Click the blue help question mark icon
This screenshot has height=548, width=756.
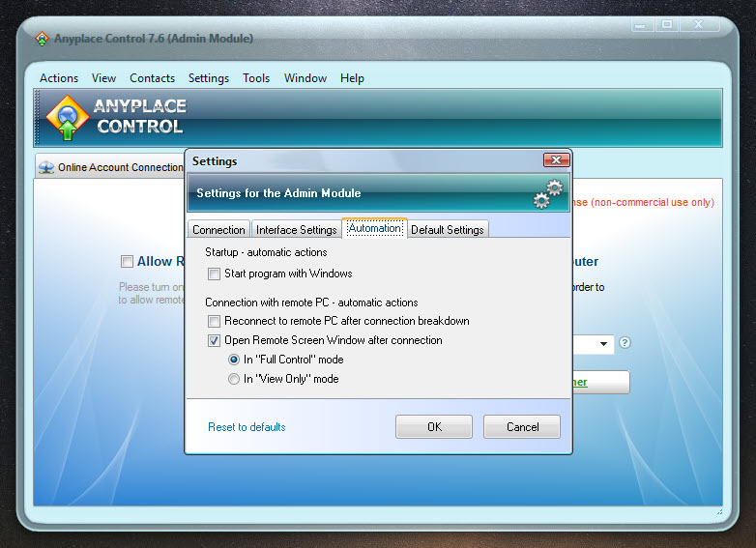click(625, 343)
